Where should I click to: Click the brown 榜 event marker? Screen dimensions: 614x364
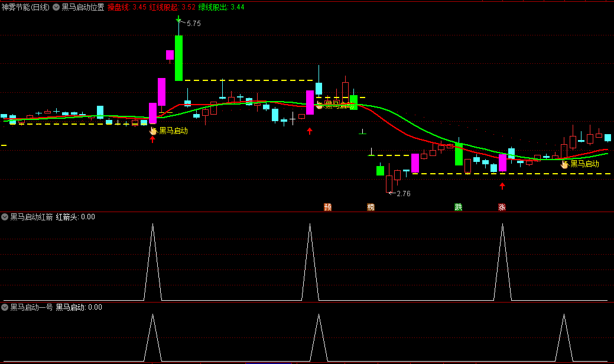(371, 207)
